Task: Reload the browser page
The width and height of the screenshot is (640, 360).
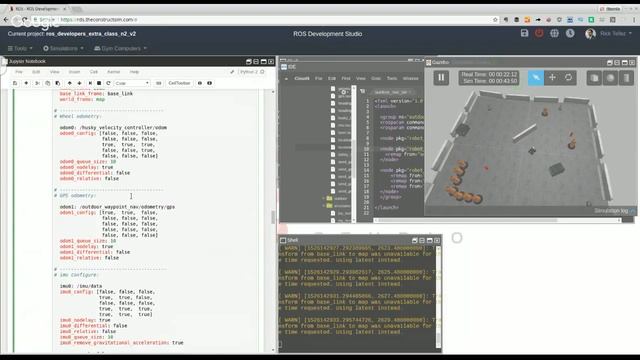Action: tap(24, 20)
